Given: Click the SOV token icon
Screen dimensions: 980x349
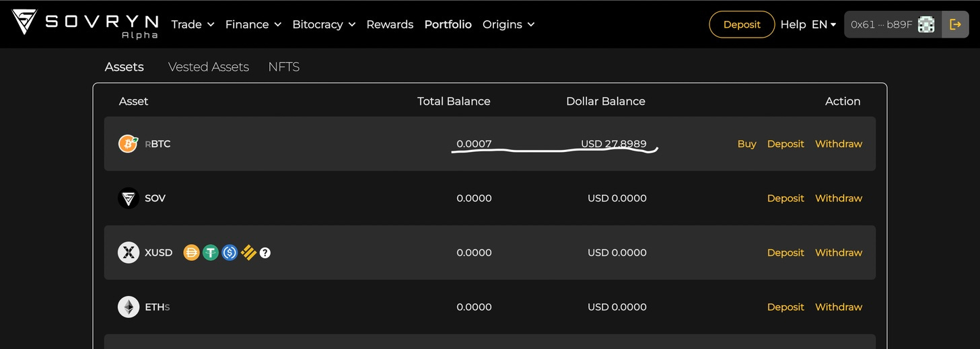Looking at the screenshot, I should 128,198.
